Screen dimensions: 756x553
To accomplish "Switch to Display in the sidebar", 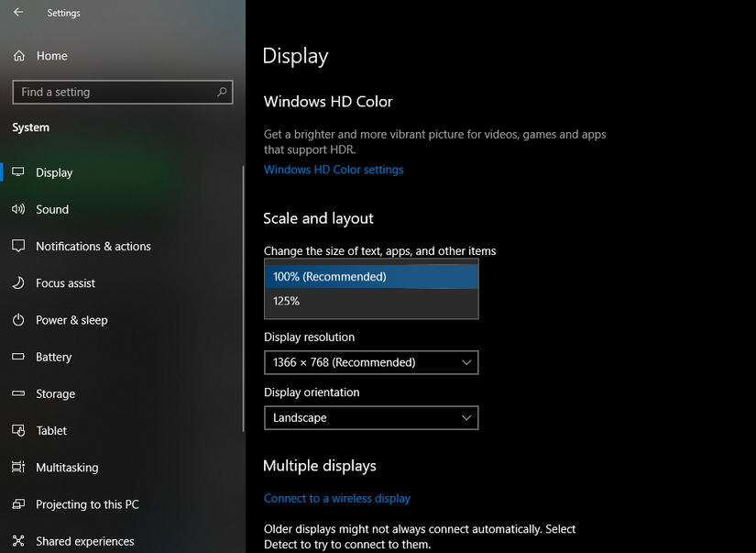I will pyautogui.click(x=54, y=172).
